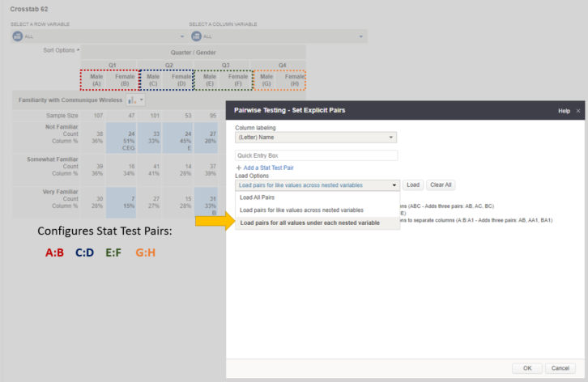Viewport: 588px width, 382px height.
Task: Click the Somewhat Familiar row label
Action: pyautogui.click(x=53, y=159)
